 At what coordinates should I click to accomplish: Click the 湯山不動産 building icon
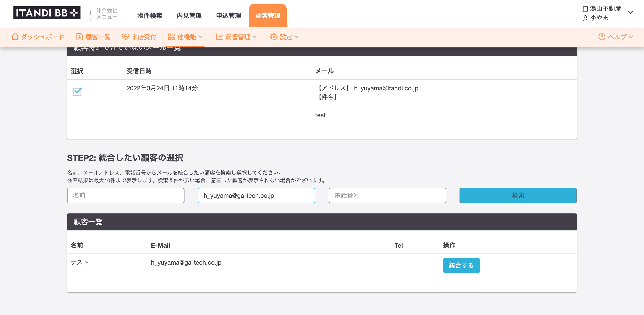click(585, 9)
